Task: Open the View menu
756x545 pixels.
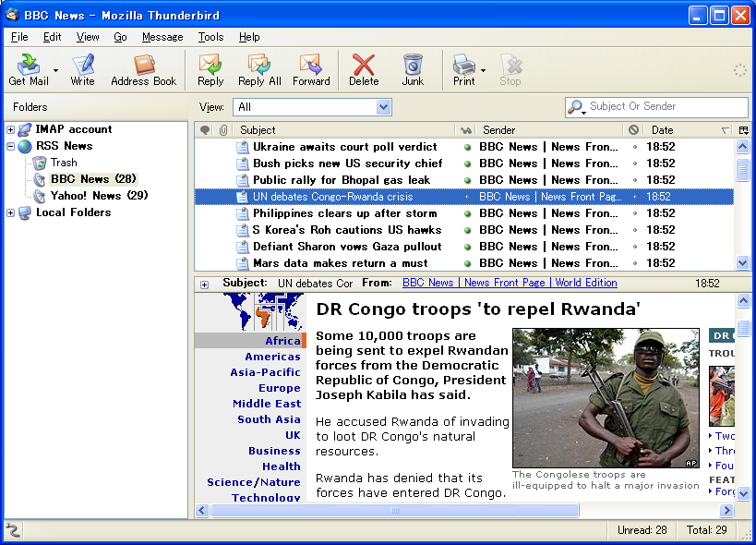Action: pos(88,37)
